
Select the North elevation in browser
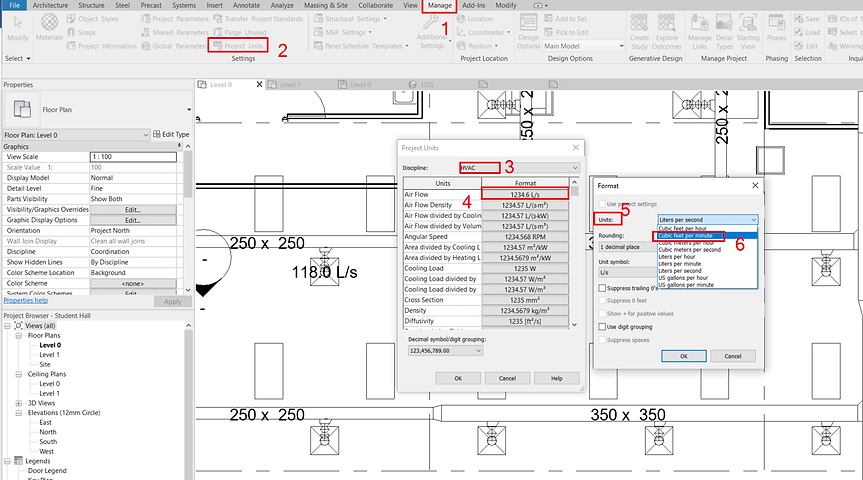(48, 432)
